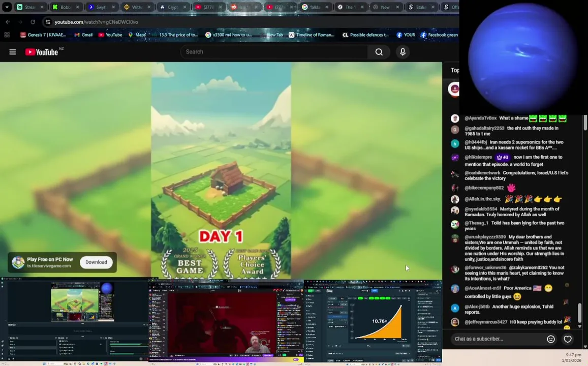Focus the YouTube Search field
The height and width of the screenshot is (366, 588).
[274, 52]
